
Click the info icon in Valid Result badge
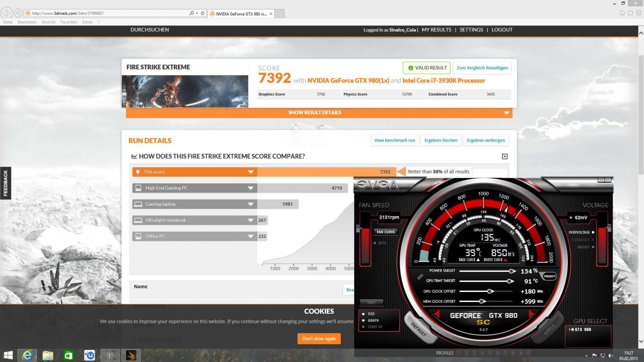pyautogui.click(x=411, y=68)
